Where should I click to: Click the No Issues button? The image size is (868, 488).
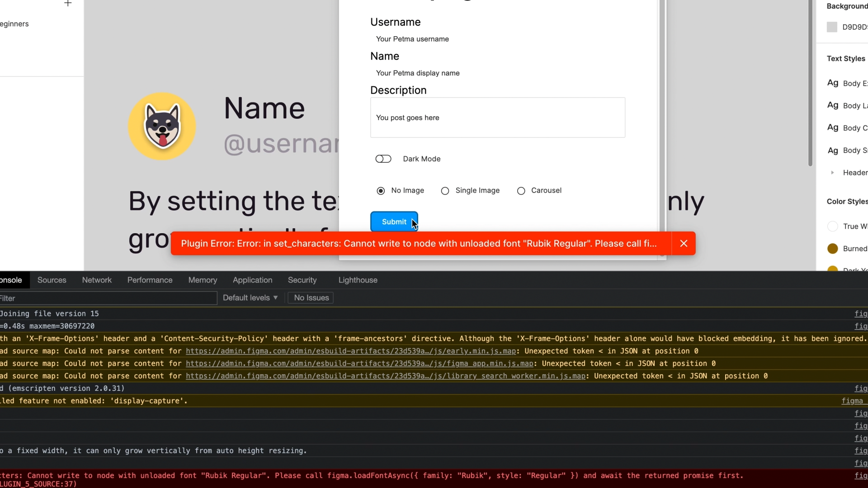(x=311, y=298)
